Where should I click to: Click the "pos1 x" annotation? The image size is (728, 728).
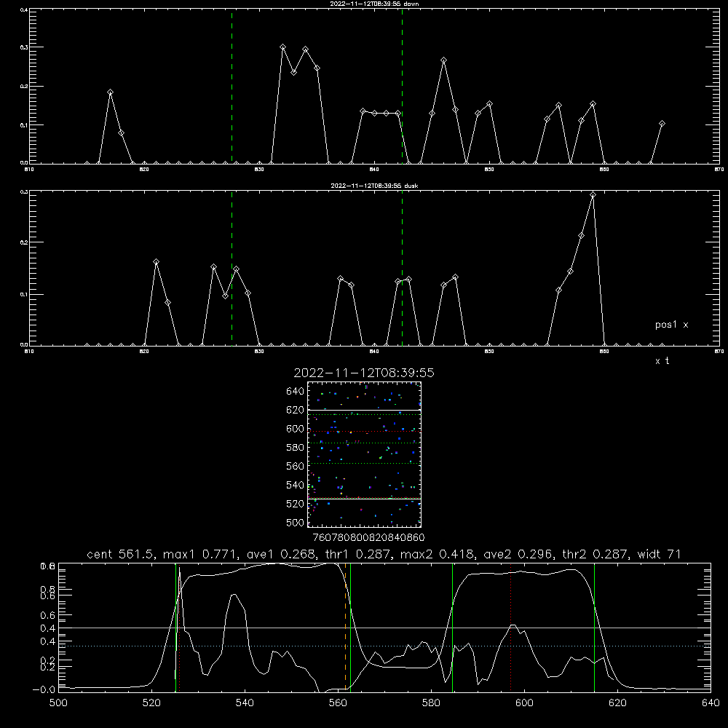coord(671,325)
